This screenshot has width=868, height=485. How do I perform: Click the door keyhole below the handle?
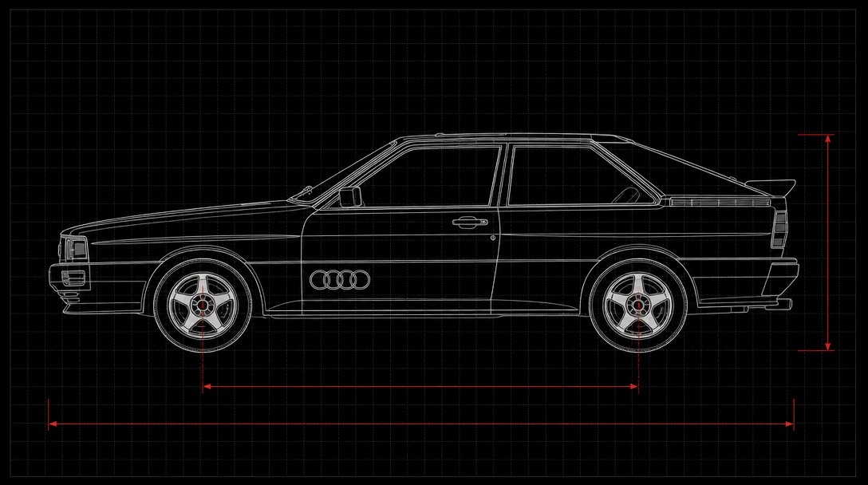(x=493, y=238)
